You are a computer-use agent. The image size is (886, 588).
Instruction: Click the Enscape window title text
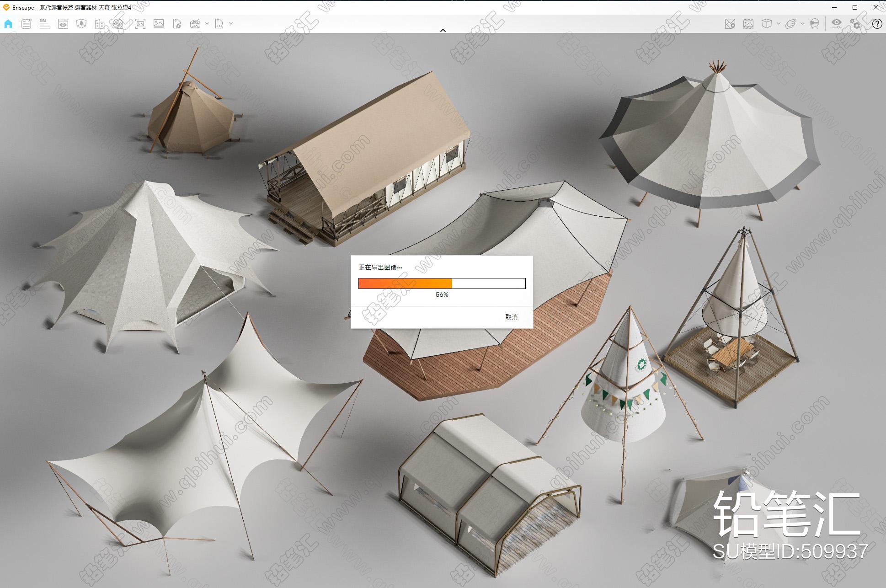point(72,7)
